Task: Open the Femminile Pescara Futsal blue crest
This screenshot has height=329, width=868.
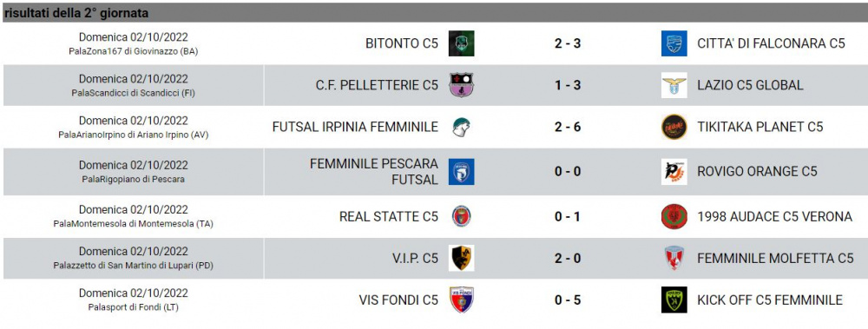Action: coord(461,172)
